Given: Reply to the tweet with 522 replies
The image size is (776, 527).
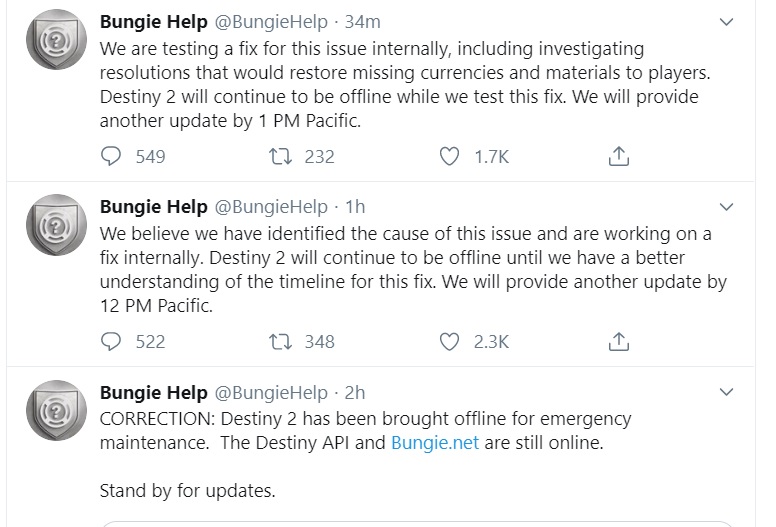Looking at the screenshot, I should [x=112, y=342].
